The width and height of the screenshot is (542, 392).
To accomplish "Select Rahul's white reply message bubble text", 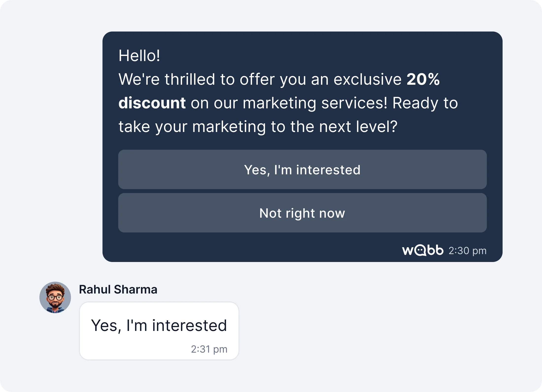I will point(159,326).
